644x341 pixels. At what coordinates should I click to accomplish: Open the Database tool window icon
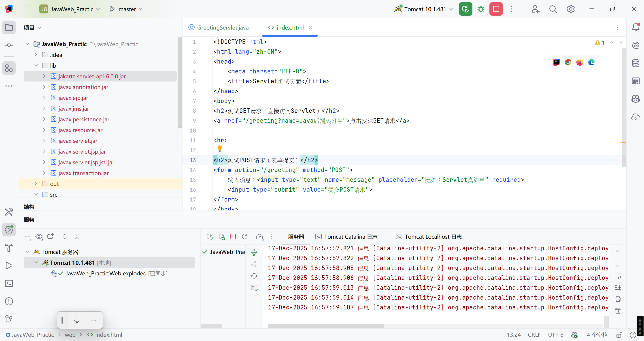coord(635,63)
